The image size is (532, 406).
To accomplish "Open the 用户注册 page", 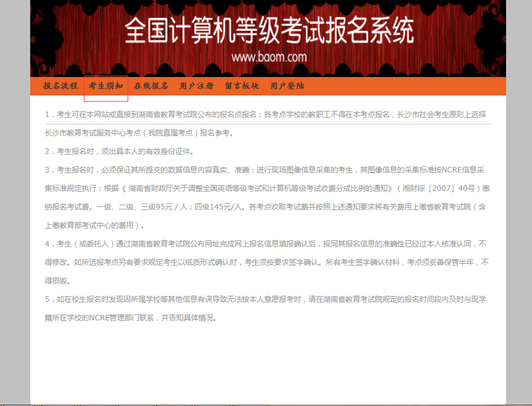I will coord(197,86).
